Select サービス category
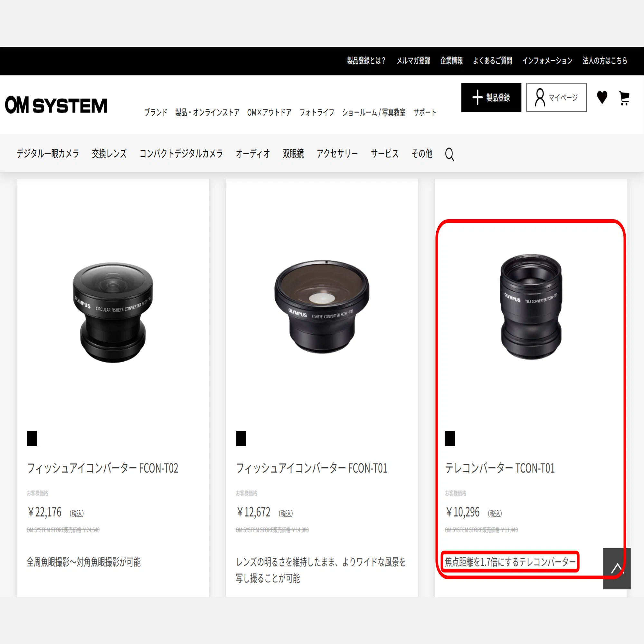644x644 pixels. (x=385, y=154)
